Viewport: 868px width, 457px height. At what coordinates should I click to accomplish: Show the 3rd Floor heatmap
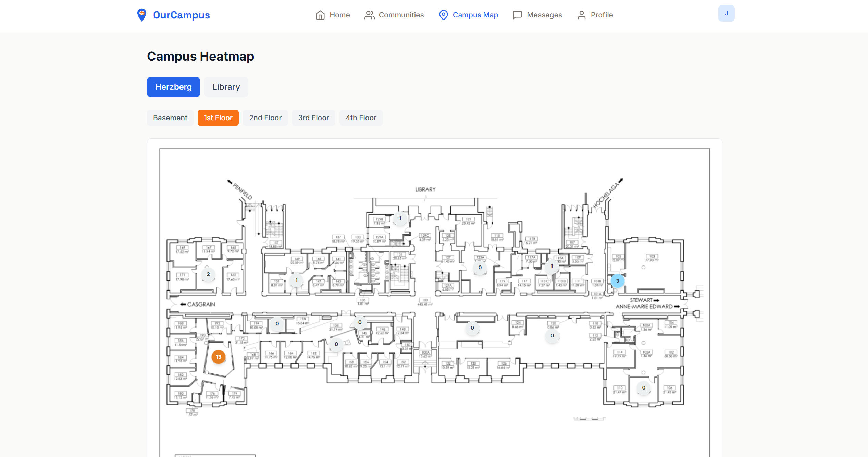[x=313, y=118]
